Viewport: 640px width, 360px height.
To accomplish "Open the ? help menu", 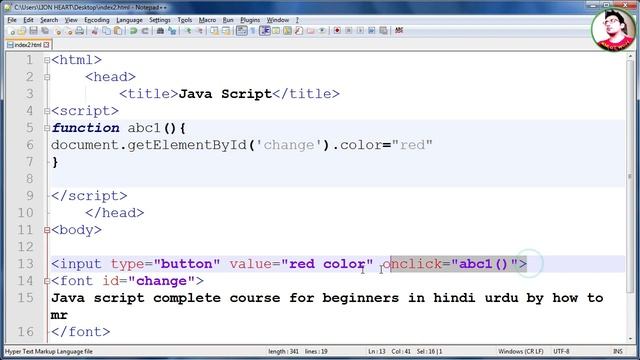I will (297, 20).
